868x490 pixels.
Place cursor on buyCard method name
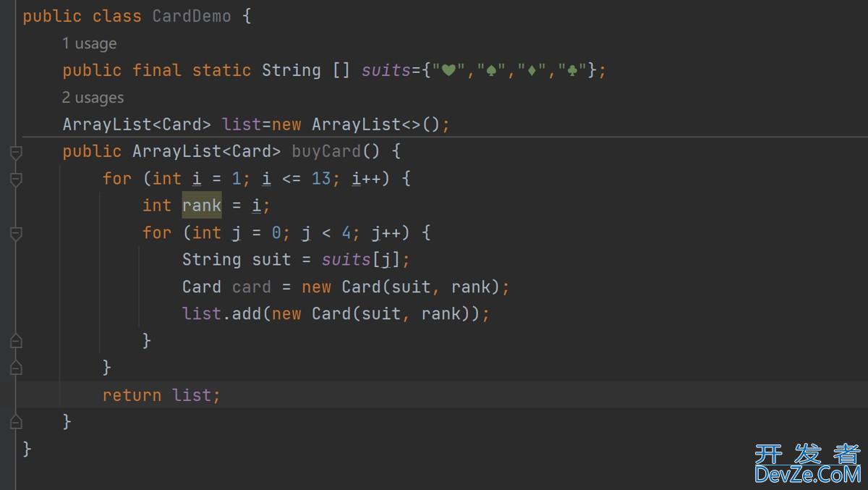pyautogui.click(x=325, y=151)
